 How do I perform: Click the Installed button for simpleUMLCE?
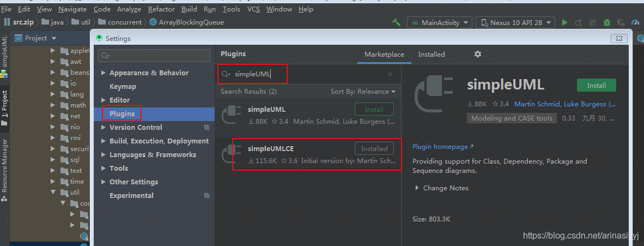coord(374,148)
